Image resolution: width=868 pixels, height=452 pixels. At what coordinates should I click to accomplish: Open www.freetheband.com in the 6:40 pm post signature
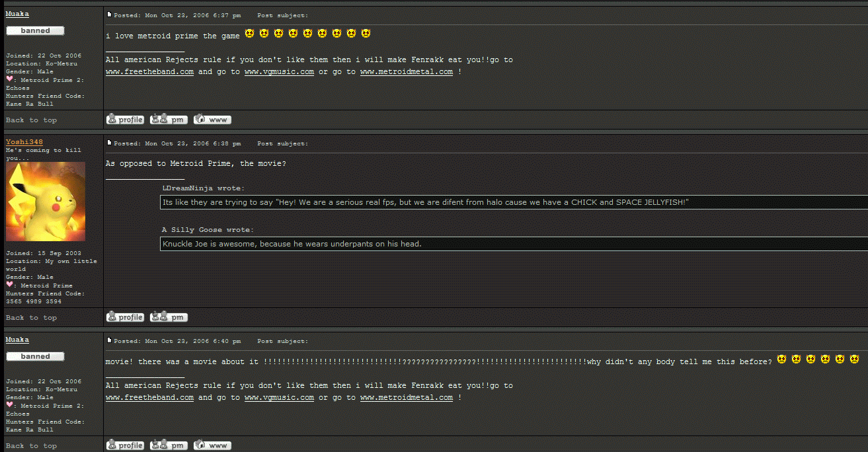(149, 398)
